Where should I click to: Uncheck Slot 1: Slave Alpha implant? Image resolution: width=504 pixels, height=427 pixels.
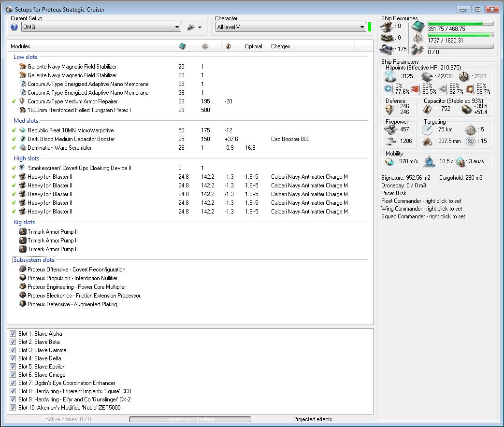click(13, 334)
